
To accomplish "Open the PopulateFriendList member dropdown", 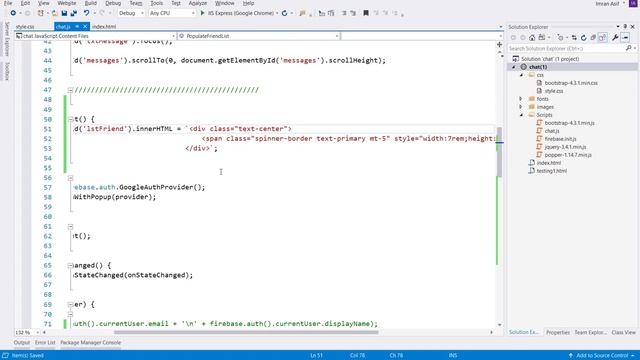I will click(x=259, y=36).
